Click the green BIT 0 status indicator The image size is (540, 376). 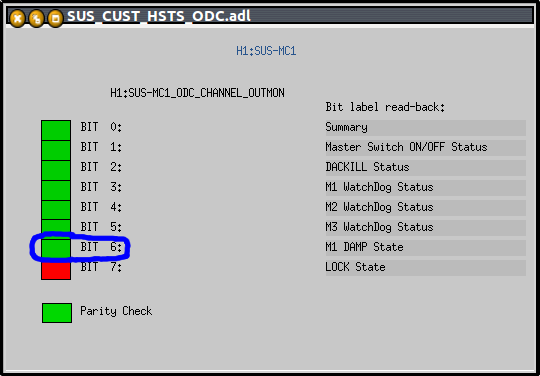click(x=56, y=130)
